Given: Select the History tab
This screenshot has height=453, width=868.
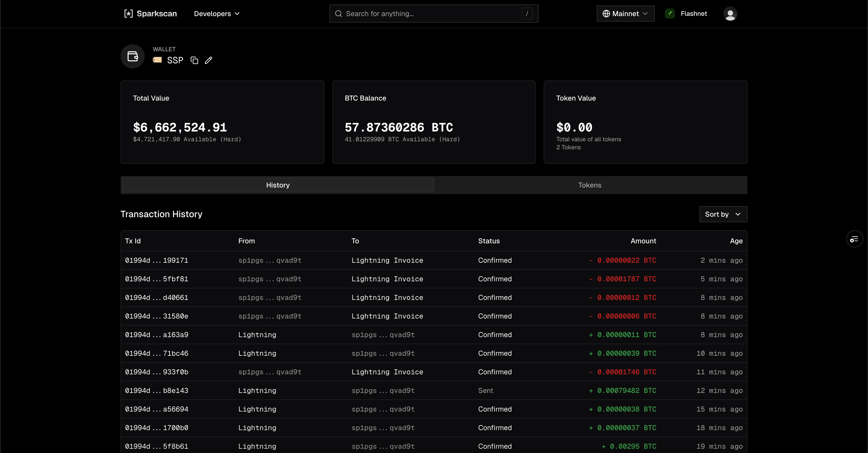Looking at the screenshot, I should 278,185.
